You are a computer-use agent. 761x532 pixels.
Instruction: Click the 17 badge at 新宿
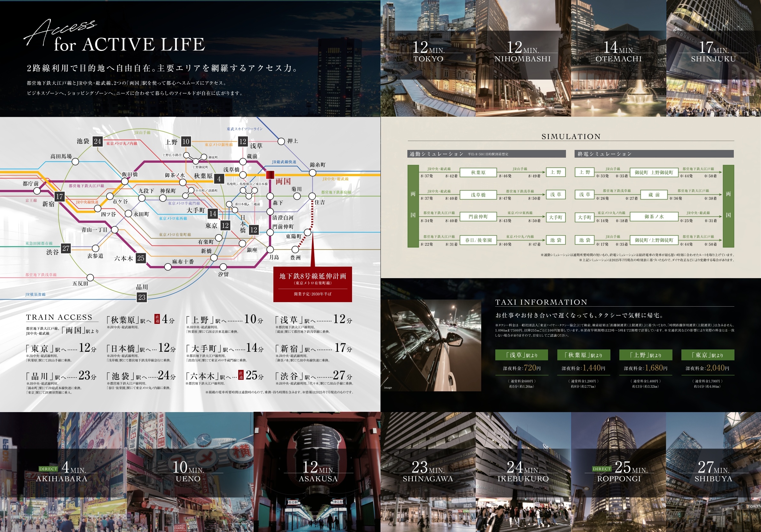click(x=59, y=197)
